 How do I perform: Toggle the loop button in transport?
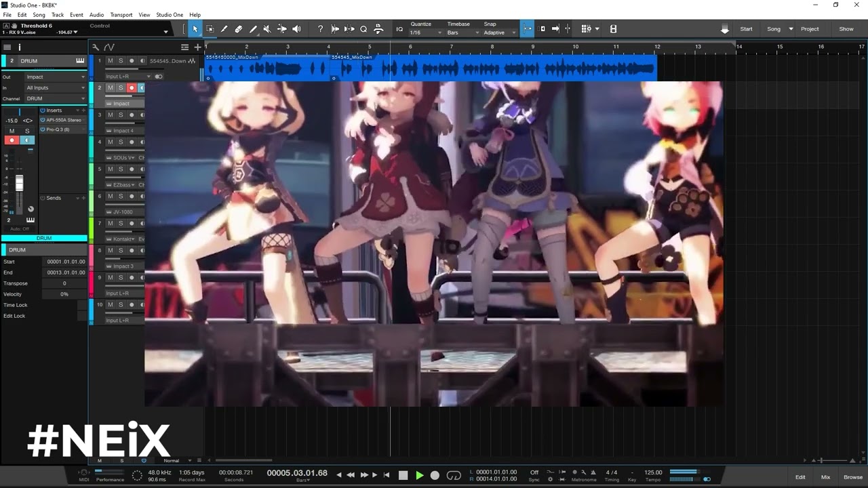(454, 475)
